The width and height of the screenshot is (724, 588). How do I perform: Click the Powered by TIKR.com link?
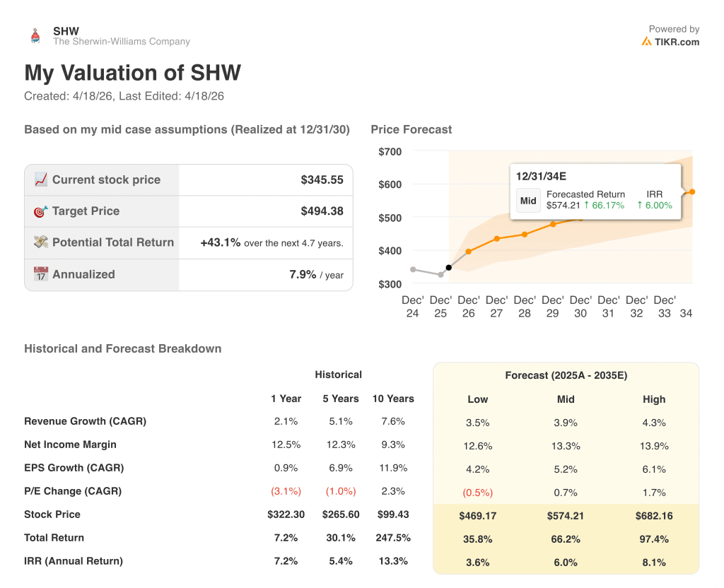670,35
